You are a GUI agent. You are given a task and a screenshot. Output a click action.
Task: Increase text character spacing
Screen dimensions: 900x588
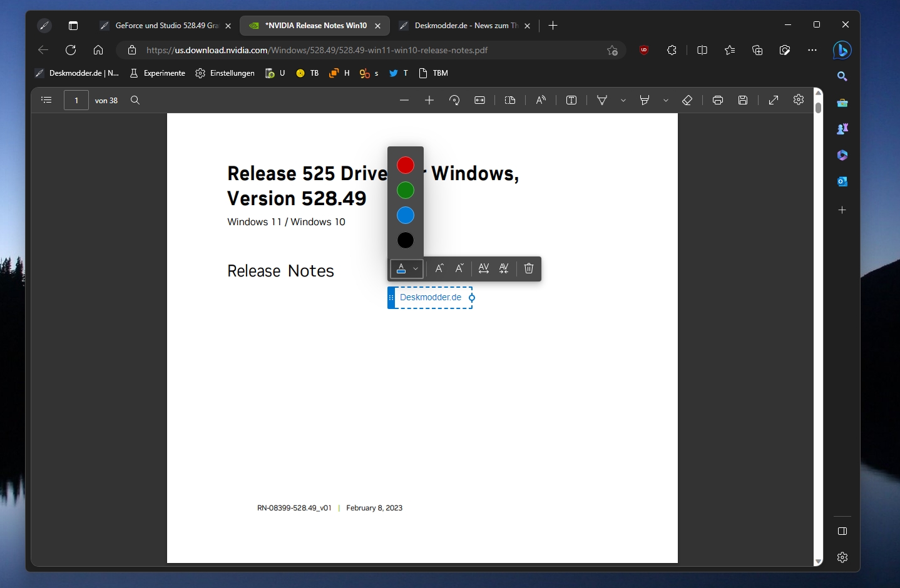pyautogui.click(x=484, y=268)
